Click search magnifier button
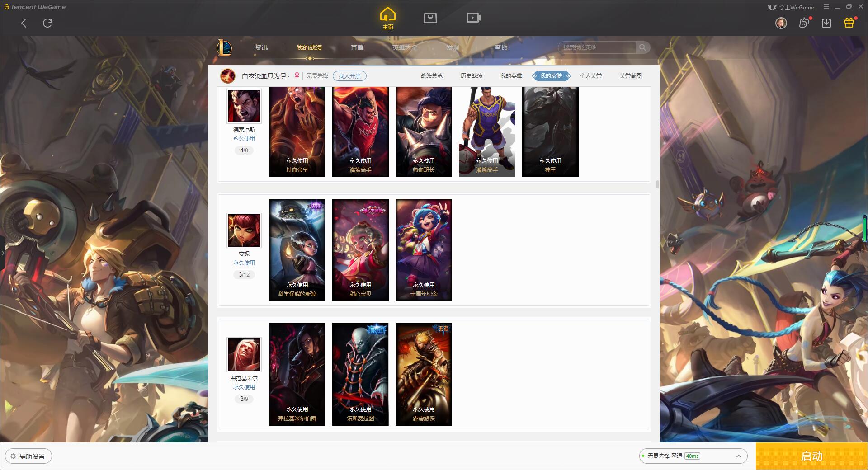 [642, 47]
